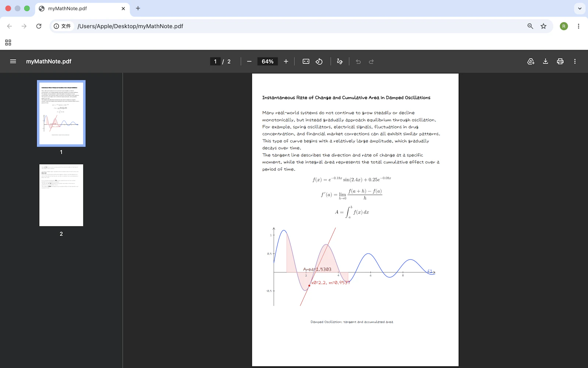Open the apps grid shortcut

tap(8, 43)
